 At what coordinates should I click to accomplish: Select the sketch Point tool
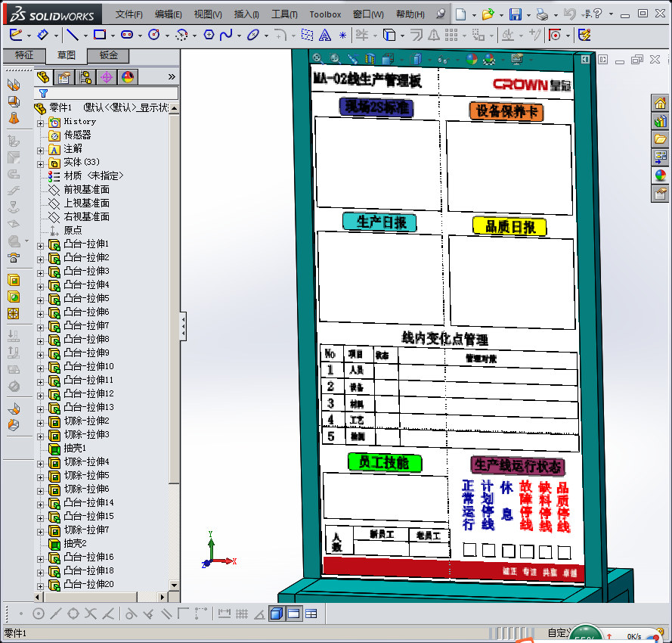click(343, 35)
